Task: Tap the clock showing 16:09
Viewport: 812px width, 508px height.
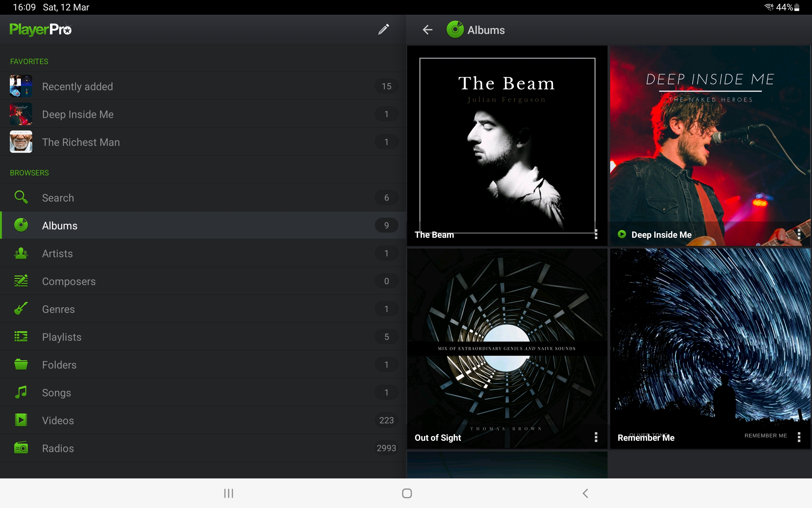Action: (24, 7)
